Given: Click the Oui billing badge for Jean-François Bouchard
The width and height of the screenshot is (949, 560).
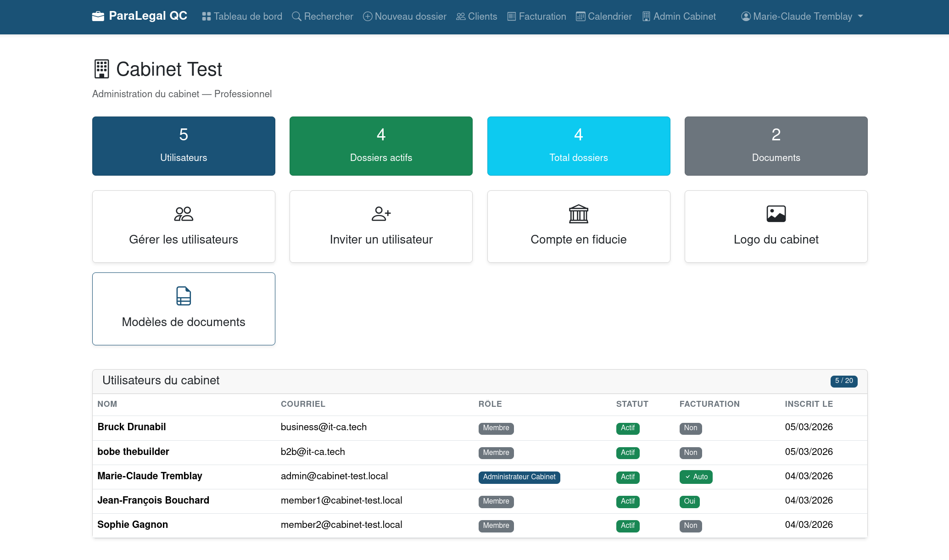Looking at the screenshot, I should coord(689,501).
